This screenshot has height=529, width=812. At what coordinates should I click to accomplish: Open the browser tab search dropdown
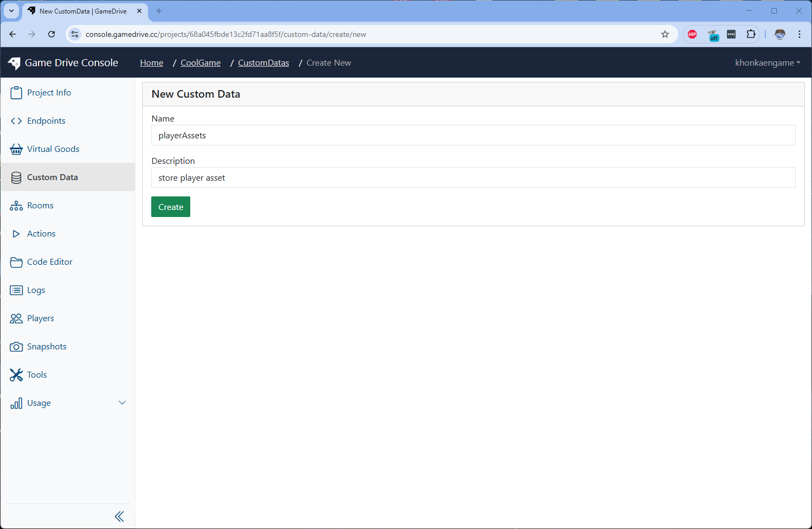point(11,11)
